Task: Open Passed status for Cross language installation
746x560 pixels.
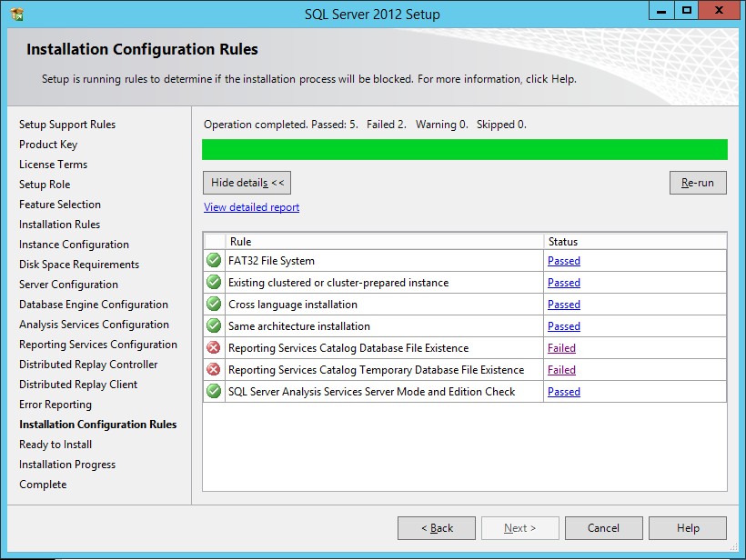Action: tap(564, 305)
